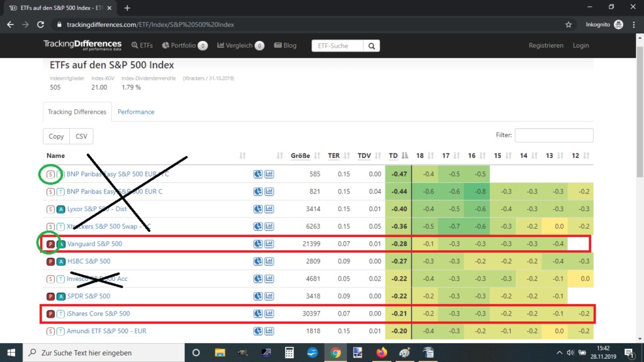Click the portfolio pie icon for SPDR S&P 500
644x362 pixels.
point(258,296)
